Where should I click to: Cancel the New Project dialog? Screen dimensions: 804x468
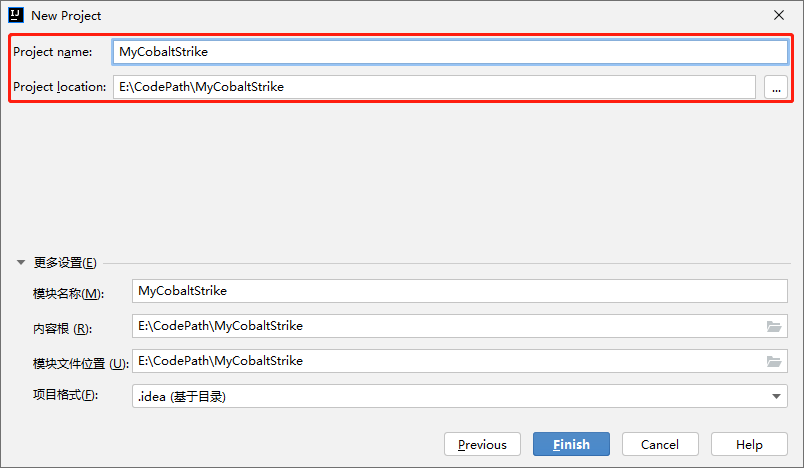pos(660,444)
